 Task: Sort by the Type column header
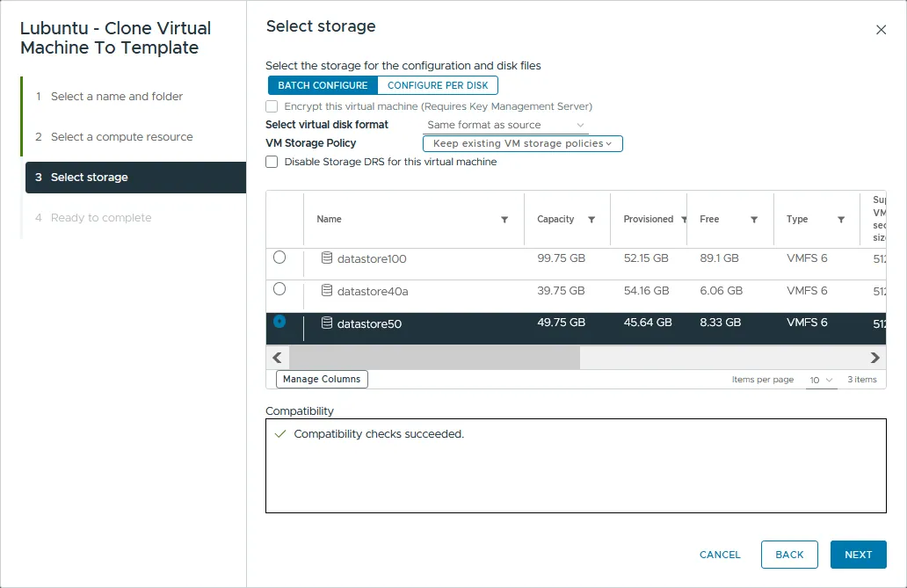pos(797,220)
